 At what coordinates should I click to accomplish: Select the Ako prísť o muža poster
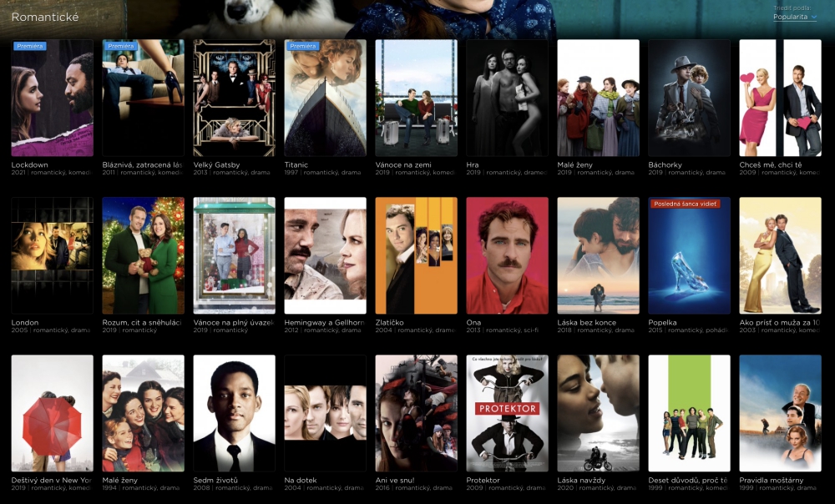coord(781,255)
